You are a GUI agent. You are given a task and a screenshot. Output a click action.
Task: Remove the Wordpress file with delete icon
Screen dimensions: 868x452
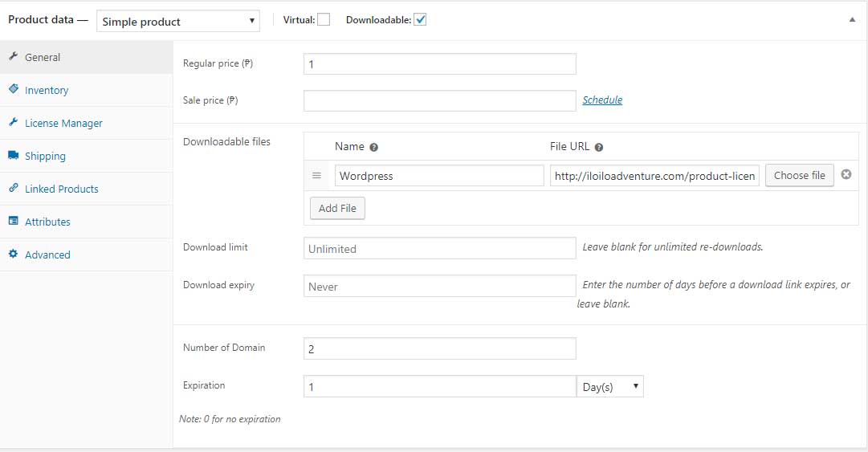[x=846, y=175]
